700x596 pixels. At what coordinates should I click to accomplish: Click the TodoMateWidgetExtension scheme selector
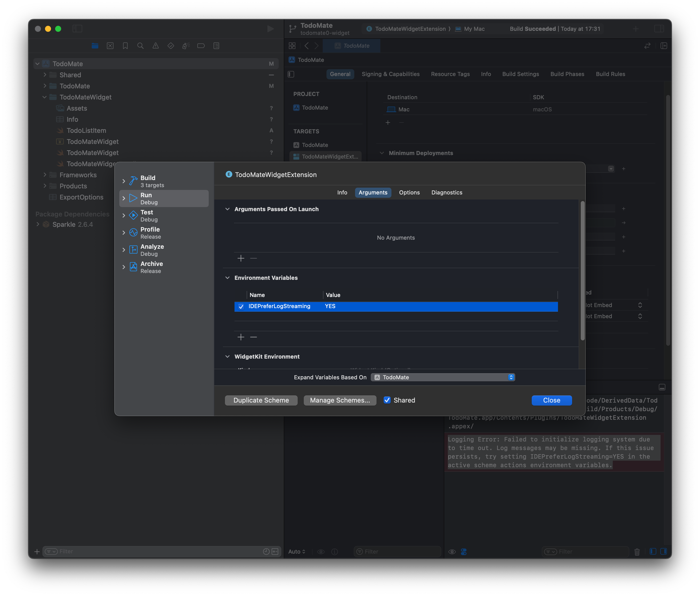406,29
